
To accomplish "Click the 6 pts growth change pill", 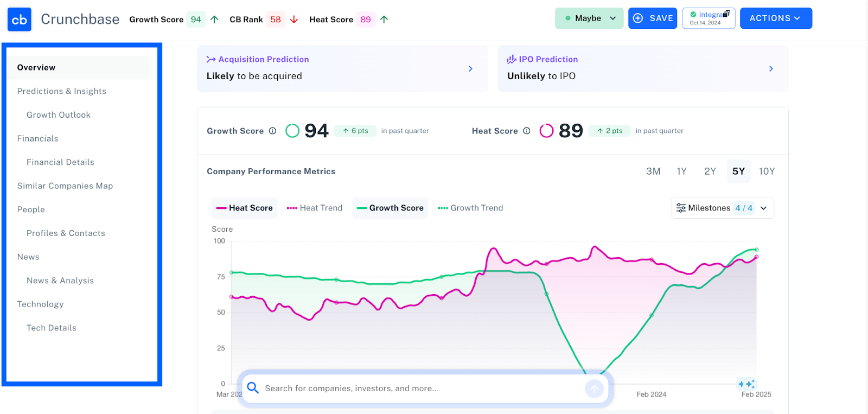I will tap(355, 131).
